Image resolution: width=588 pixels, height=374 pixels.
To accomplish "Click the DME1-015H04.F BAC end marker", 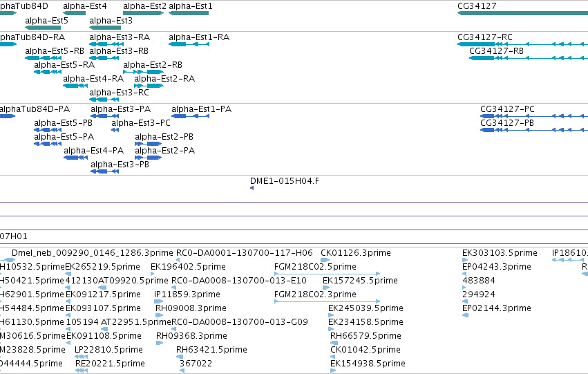I will (252, 188).
